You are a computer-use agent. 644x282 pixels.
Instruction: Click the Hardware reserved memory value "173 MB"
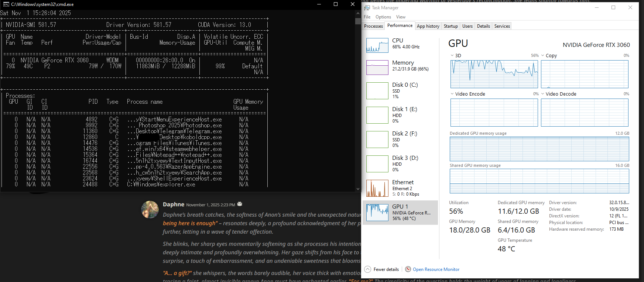[616, 229]
